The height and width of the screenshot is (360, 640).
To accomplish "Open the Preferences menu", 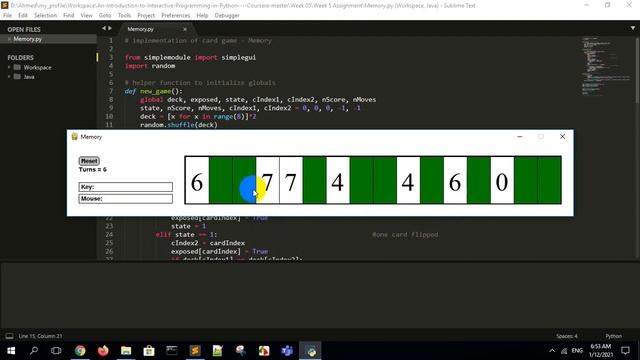I will click(176, 16).
